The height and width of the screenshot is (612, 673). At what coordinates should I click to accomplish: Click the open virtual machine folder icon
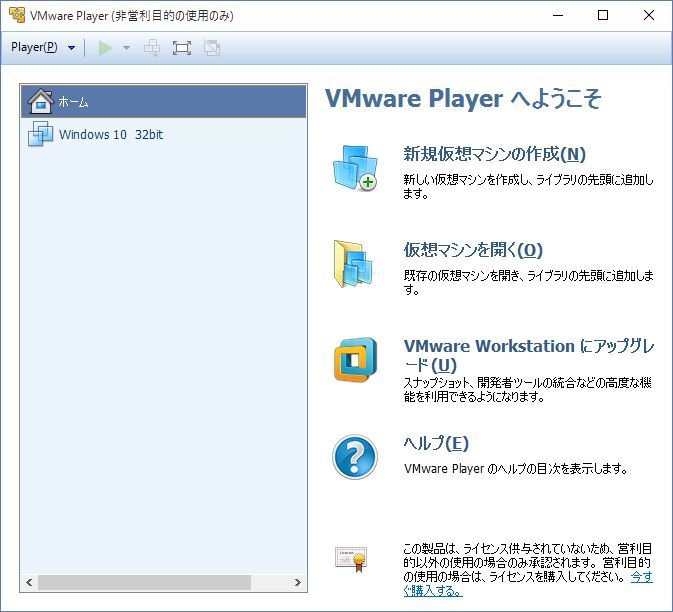click(x=354, y=265)
